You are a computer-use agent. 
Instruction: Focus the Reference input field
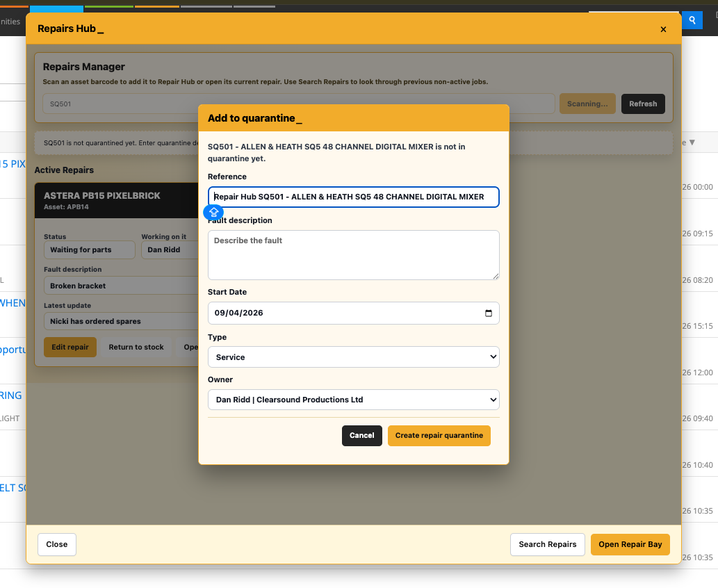(354, 197)
